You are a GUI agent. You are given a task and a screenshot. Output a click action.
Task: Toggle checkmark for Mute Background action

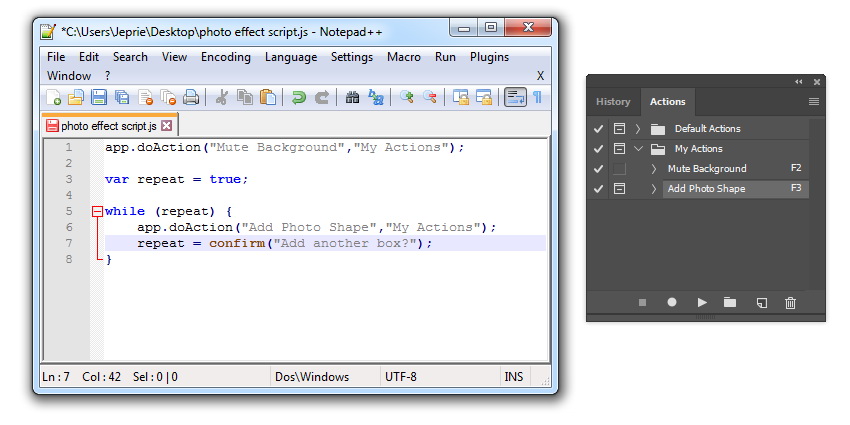click(x=598, y=169)
